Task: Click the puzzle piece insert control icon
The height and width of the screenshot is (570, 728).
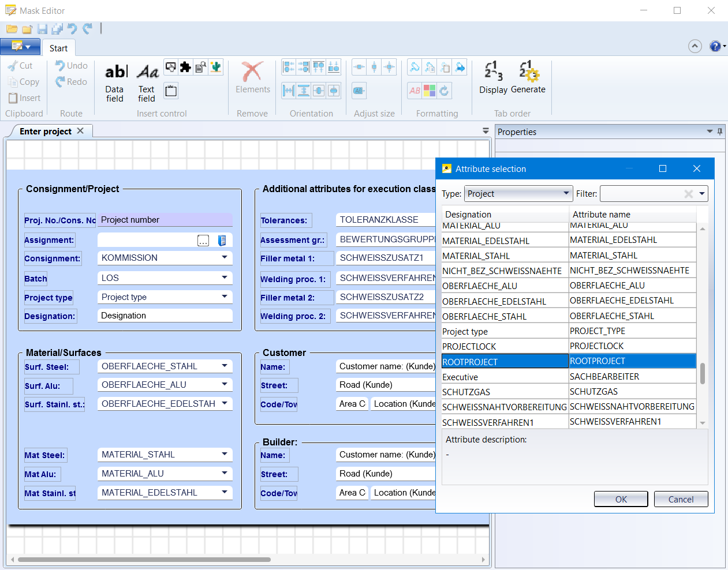Action: pyautogui.click(x=185, y=67)
